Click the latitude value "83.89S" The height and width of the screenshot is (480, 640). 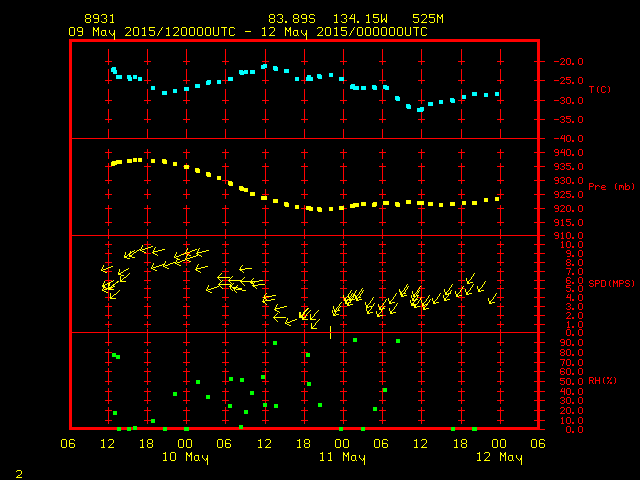(292, 19)
